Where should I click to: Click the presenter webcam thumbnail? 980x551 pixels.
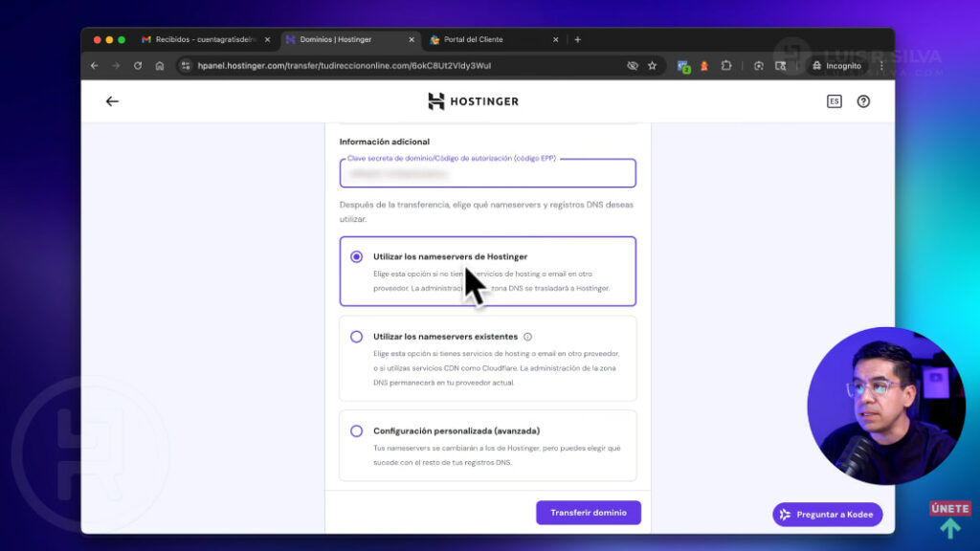pyautogui.click(x=886, y=406)
